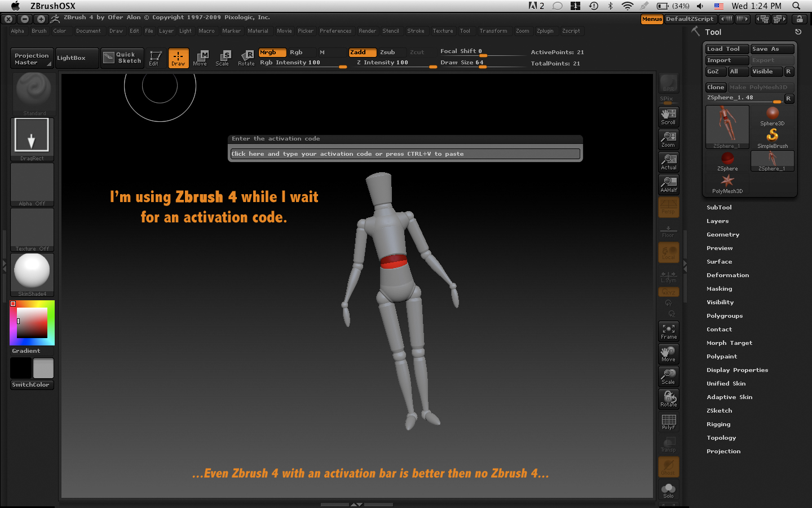The image size is (812, 508).
Task: Expand the Deformation section
Action: [x=727, y=275]
